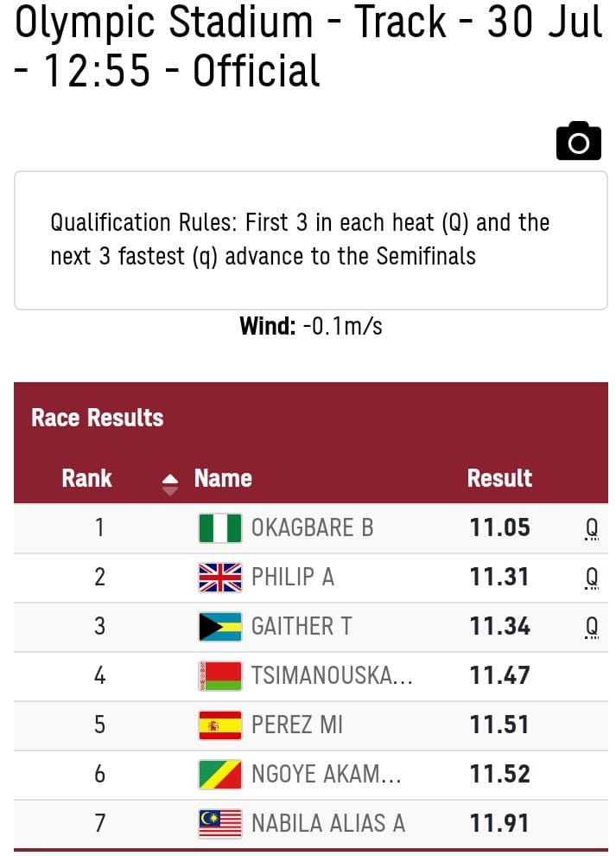
Task: Click Congo flag beside NGOYE AKAM
Action: 220,774
